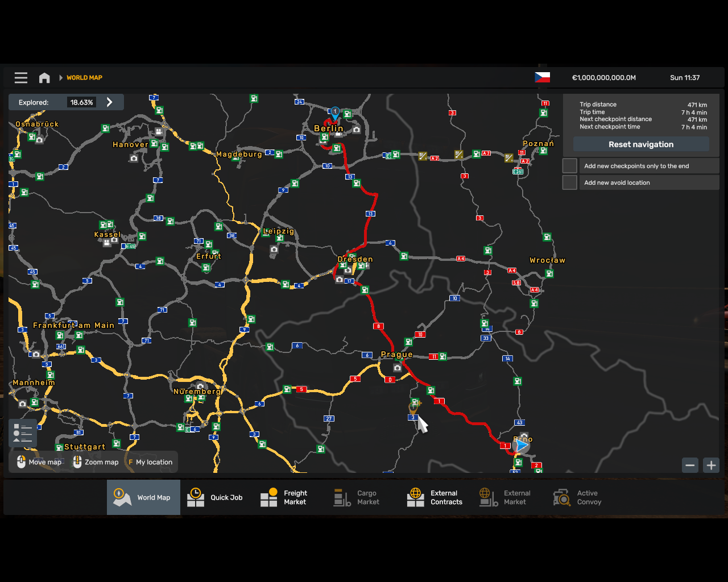Zoom in with plus button
Screen dimensions: 728x582
(711, 465)
